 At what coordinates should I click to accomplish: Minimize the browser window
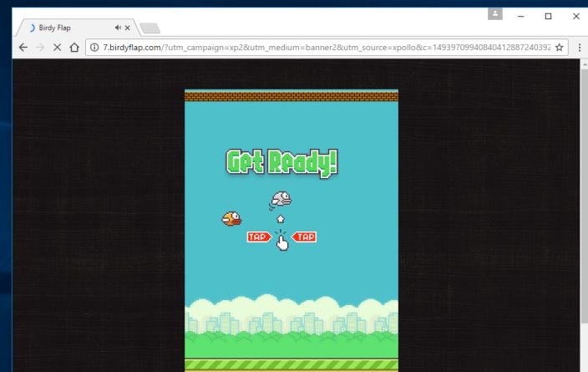[521, 16]
